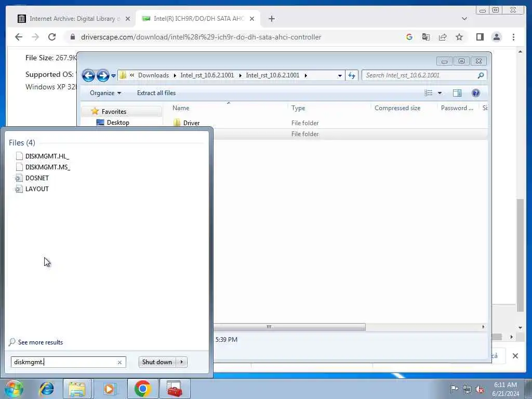Open DISKMGMT.MS_ search result
The height and width of the screenshot is (399, 532).
[47, 167]
